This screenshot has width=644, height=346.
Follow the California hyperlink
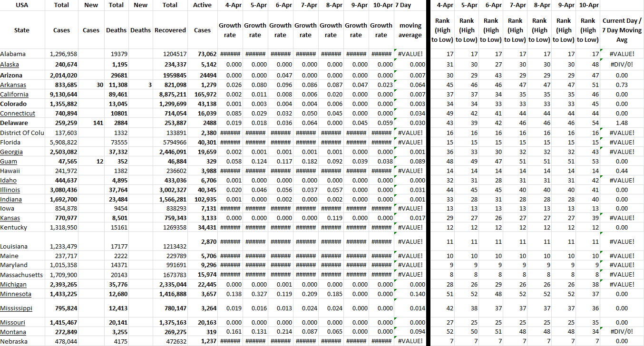(x=14, y=94)
